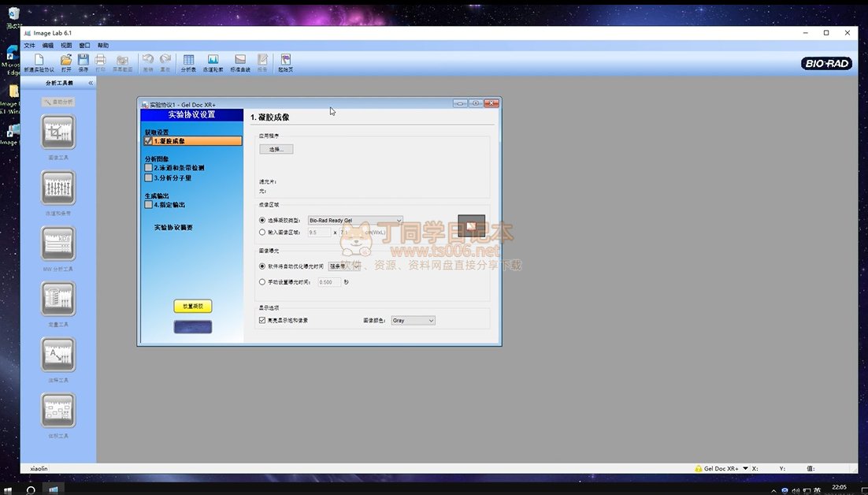Open the MW 分析工具 sidebar icon
The width and height of the screenshot is (868, 495).
pyautogui.click(x=58, y=244)
